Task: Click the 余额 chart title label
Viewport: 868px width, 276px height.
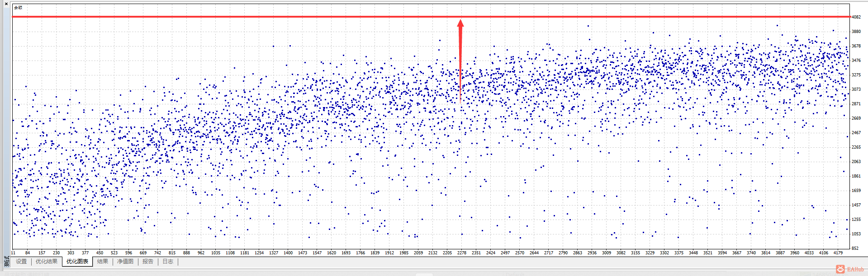Action: pyautogui.click(x=18, y=8)
